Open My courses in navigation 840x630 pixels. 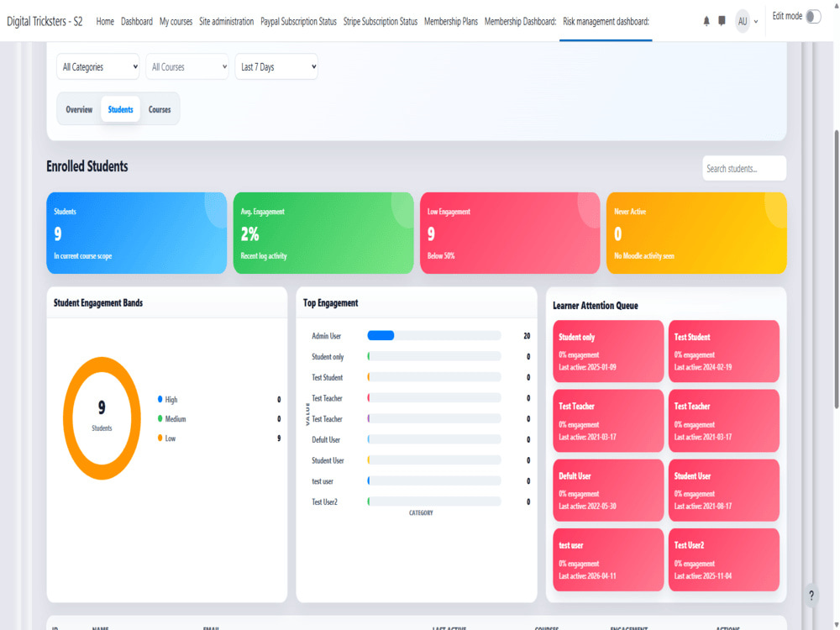tap(176, 22)
